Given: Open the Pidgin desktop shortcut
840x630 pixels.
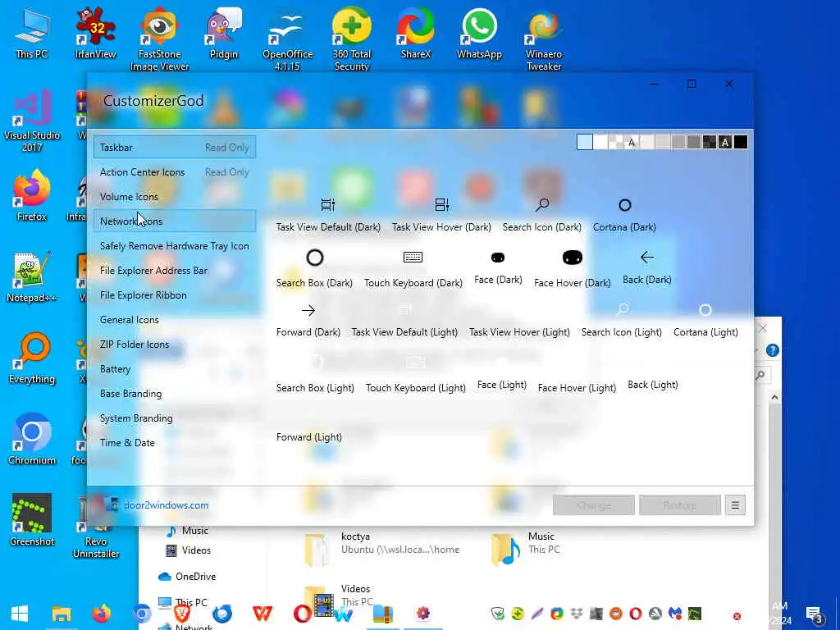Looking at the screenshot, I should [223, 33].
